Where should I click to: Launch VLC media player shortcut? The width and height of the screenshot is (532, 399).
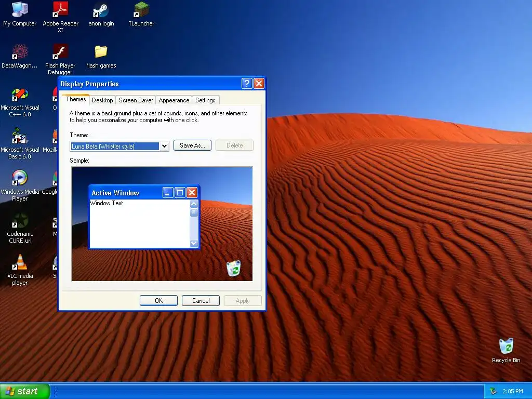pyautogui.click(x=20, y=270)
